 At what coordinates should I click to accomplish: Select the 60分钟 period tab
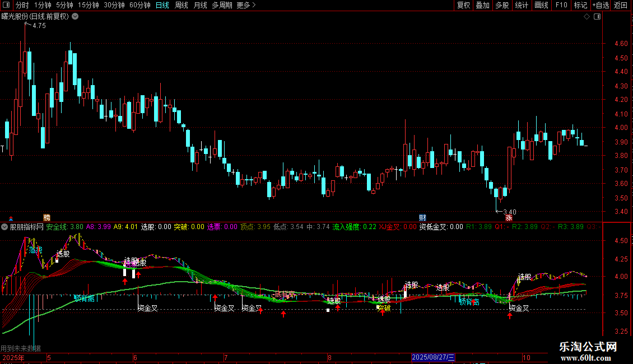coord(139,5)
